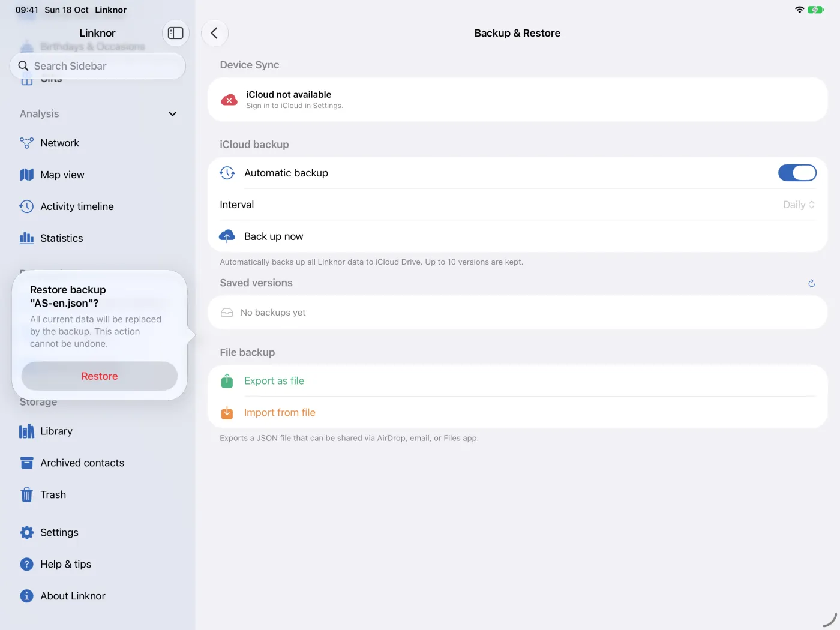Screen dimensions: 840x630
Task: Click the Export as file icon
Action: 227,381
